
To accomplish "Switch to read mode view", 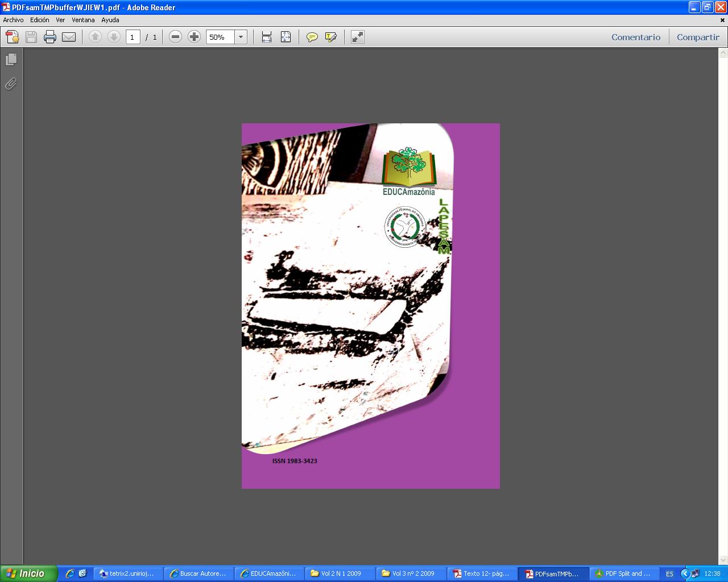I will pos(357,38).
